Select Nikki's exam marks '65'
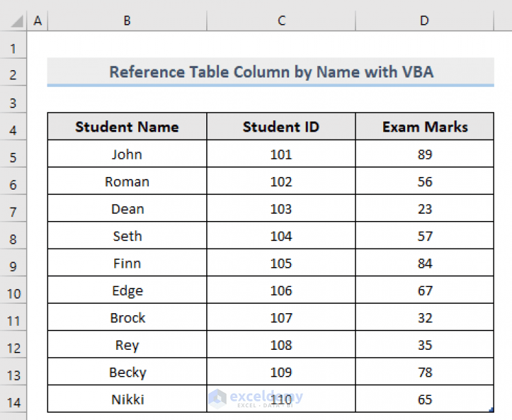This screenshot has height=420, width=512. point(425,399)
